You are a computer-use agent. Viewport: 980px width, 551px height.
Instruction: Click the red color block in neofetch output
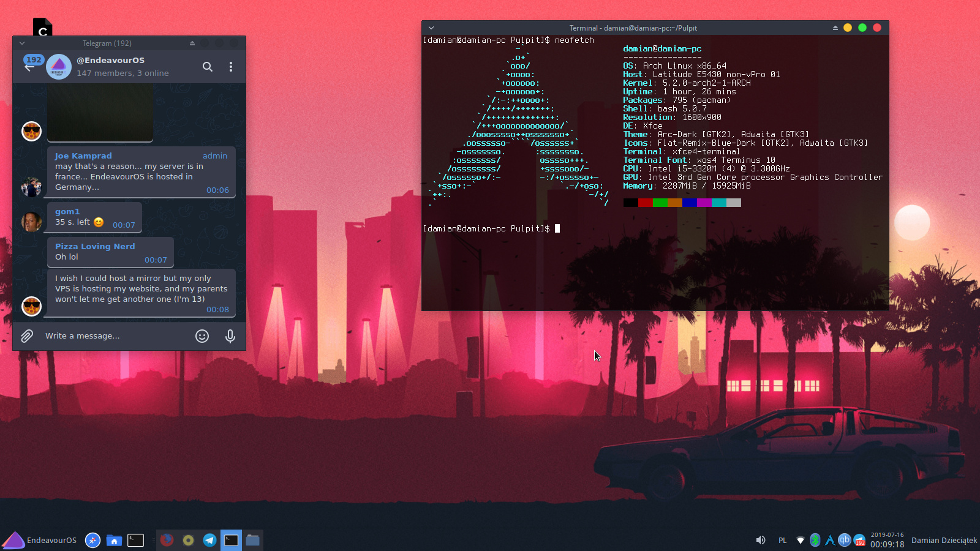(x=646, y=203)
